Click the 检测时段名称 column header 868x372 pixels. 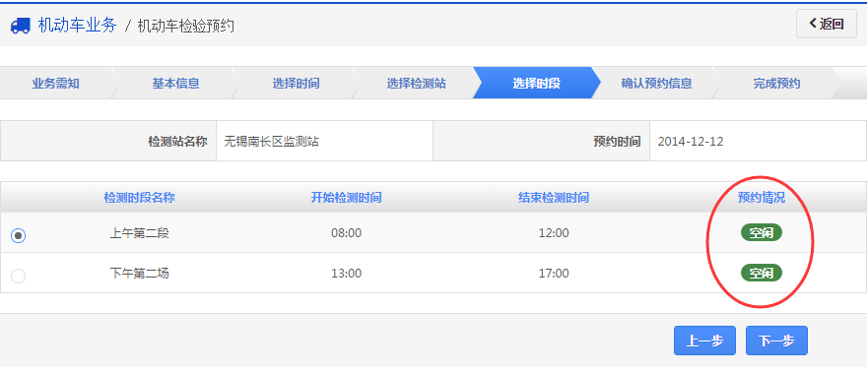tap(140, 198)
